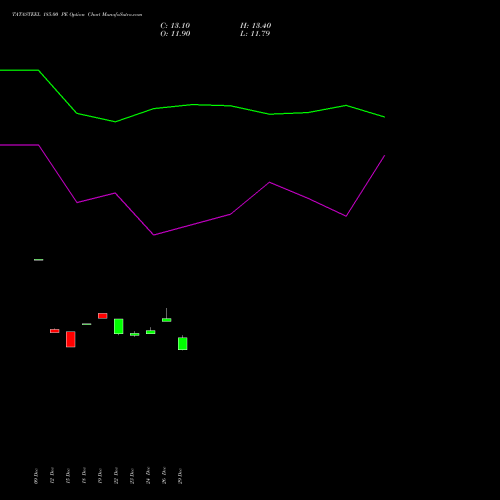The width and height of the screenshot is (500, 500).
Task: Select the 23 Dec date label
Action: pos(132,476)
